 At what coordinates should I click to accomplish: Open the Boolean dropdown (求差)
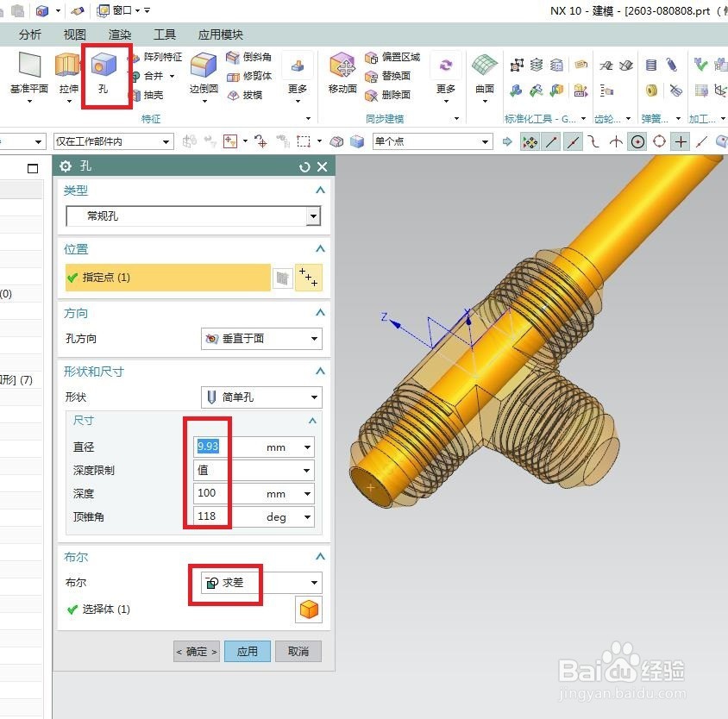(261, 583)
